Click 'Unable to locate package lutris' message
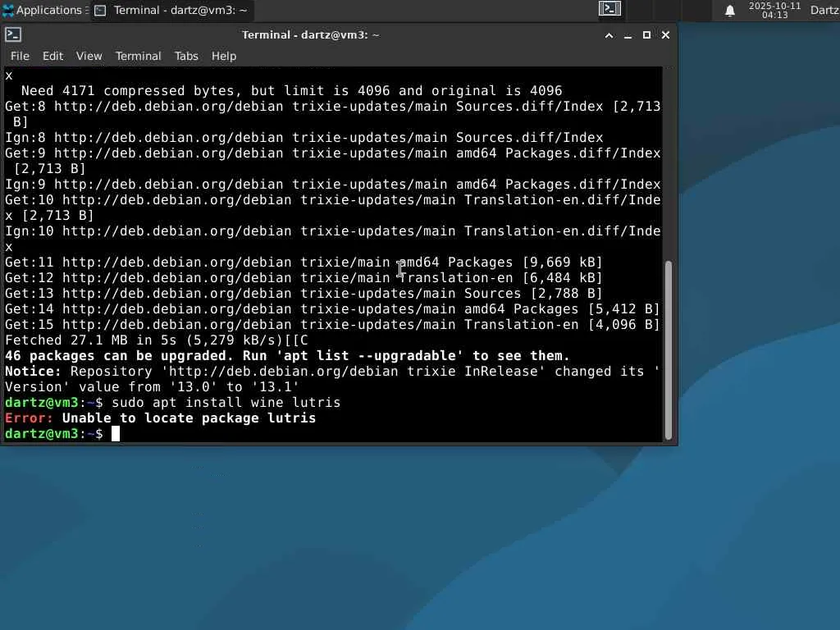 click(x=189, y=418)
